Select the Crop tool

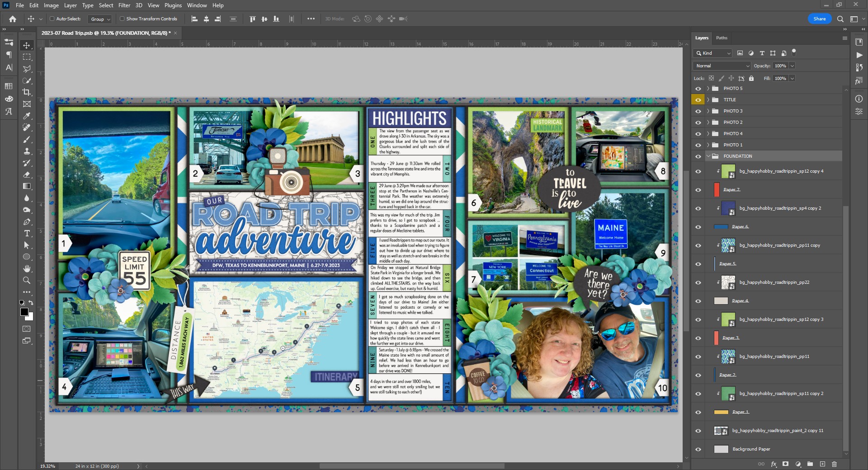27,93
